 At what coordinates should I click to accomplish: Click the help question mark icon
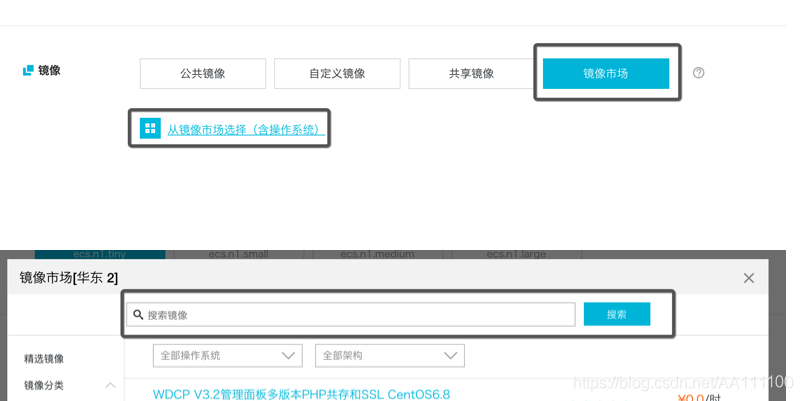[699, 73]
